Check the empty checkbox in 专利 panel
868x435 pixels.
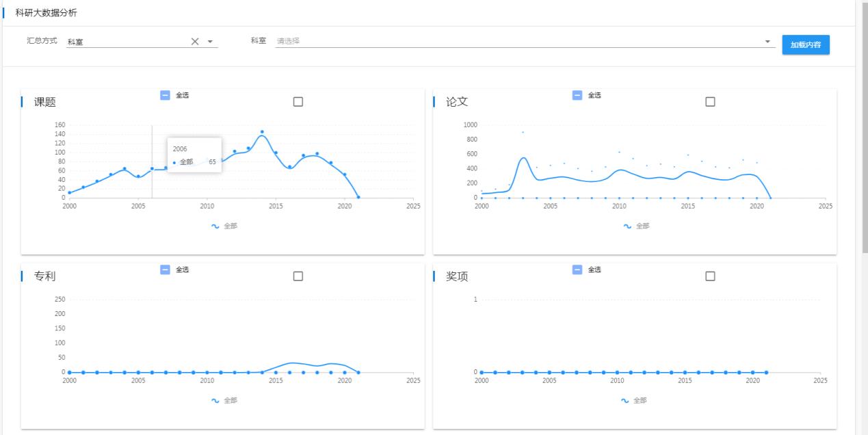pyautogui.click(x=298, y=276)
